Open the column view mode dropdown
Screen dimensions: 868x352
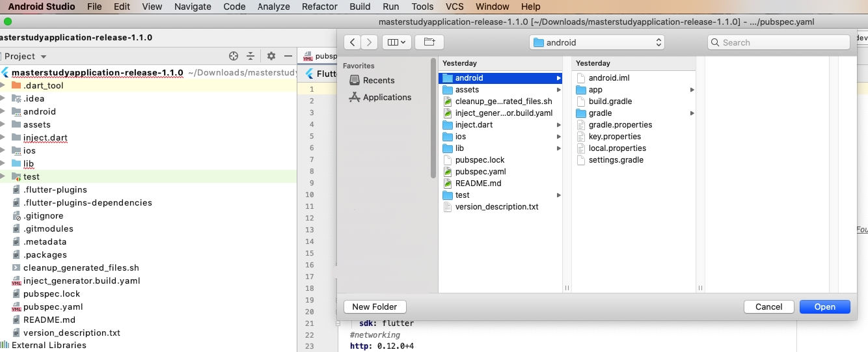[x=396, y=42]
